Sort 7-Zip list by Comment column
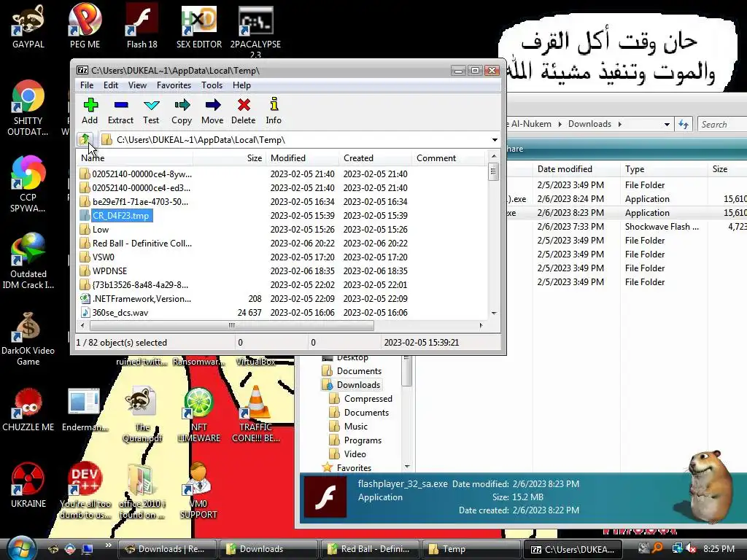 pos(448,158)
